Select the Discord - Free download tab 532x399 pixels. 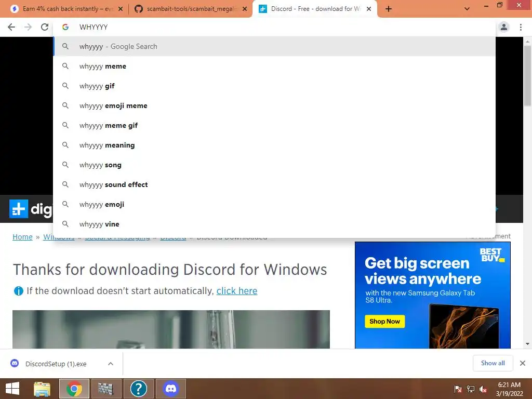(314, 9)
